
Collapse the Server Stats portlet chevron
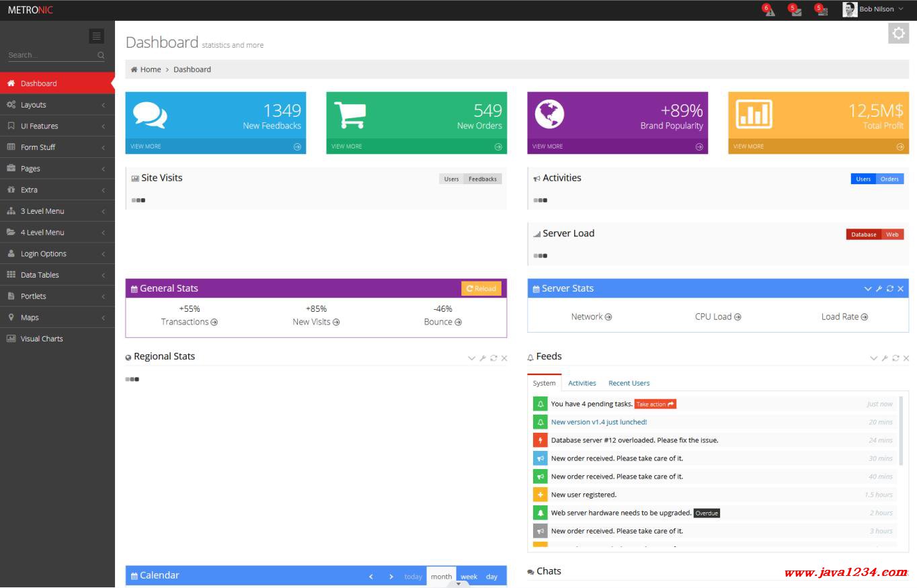[x=867, y=288]
